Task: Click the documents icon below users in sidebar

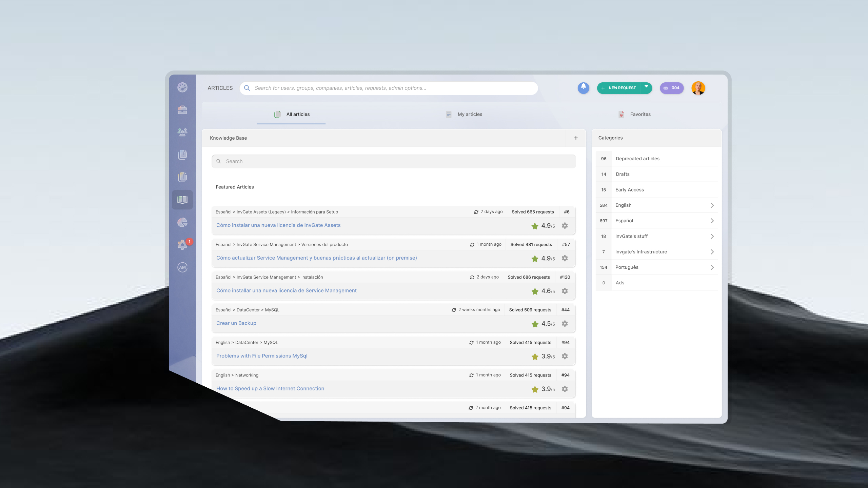Action: click(182, 155)
